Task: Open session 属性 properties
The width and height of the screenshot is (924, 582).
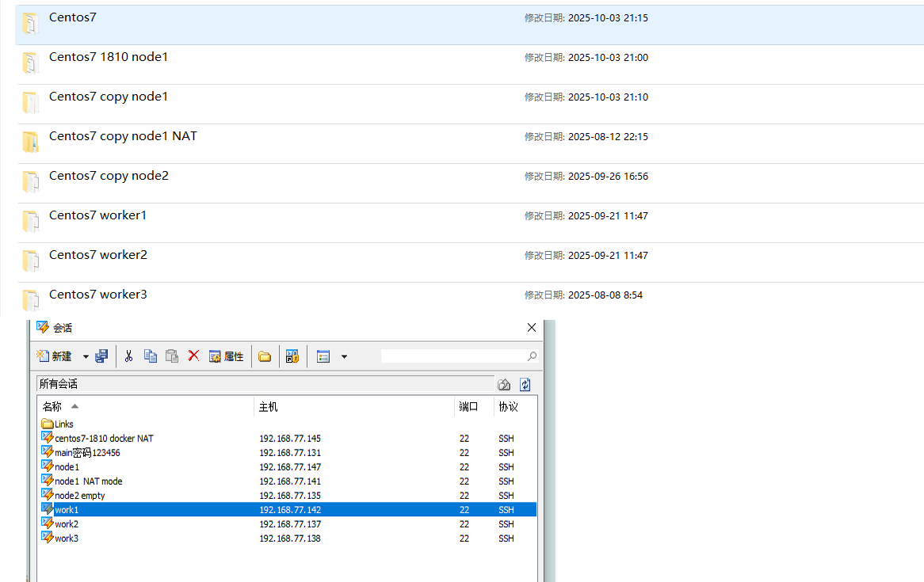Action: click(226, 356)
